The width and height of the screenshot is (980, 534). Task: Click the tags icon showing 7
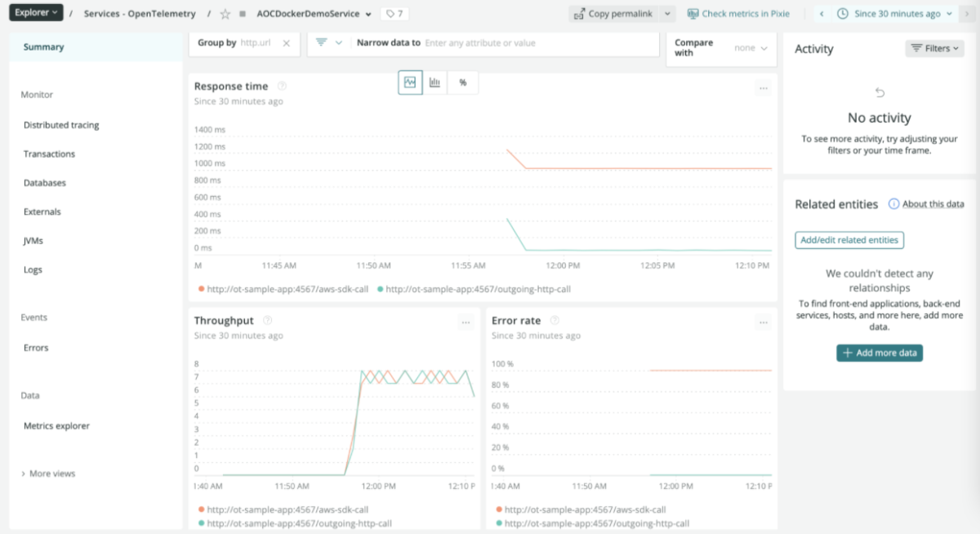pos(395,14)
